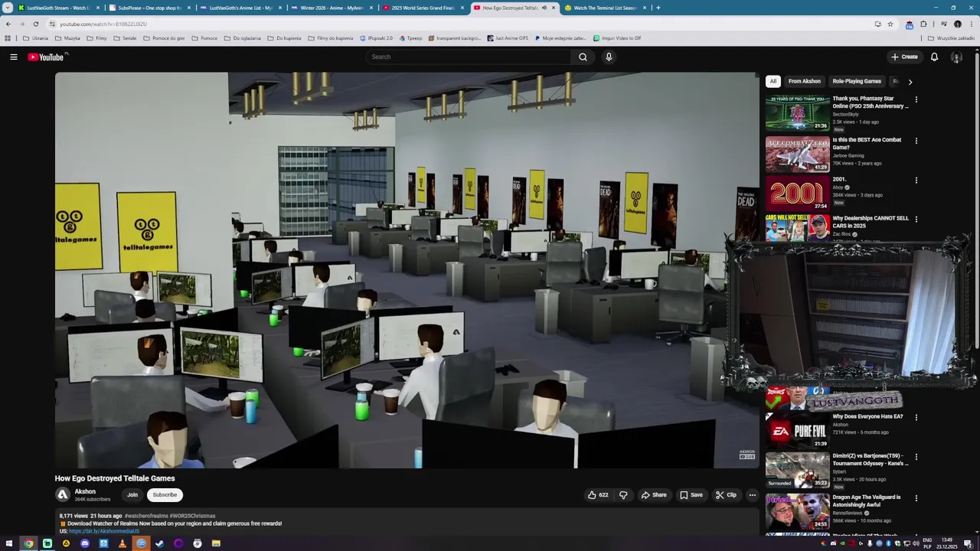Open the YouTube guide hamburger menu
Image resolution: width=980 pixels, height=551 pixels.
click(13, 57)
